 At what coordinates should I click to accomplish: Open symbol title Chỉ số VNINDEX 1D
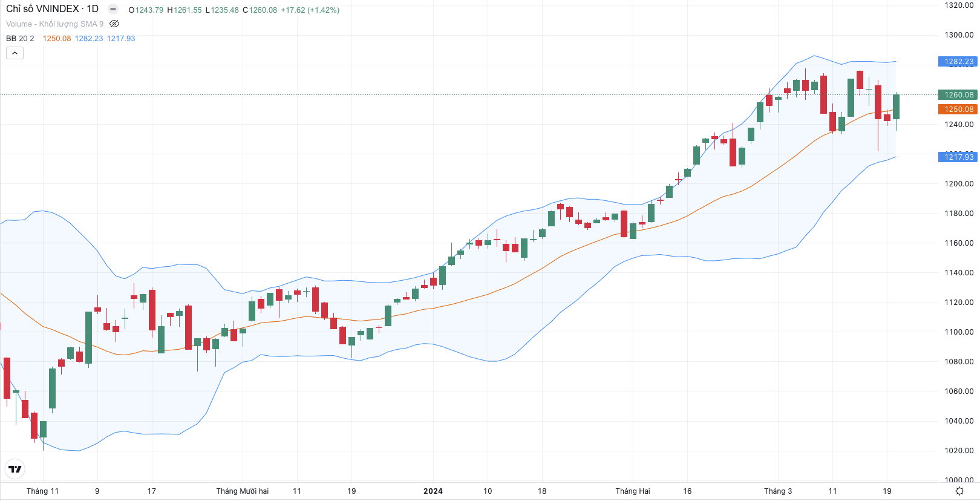[x=52, y=9]
